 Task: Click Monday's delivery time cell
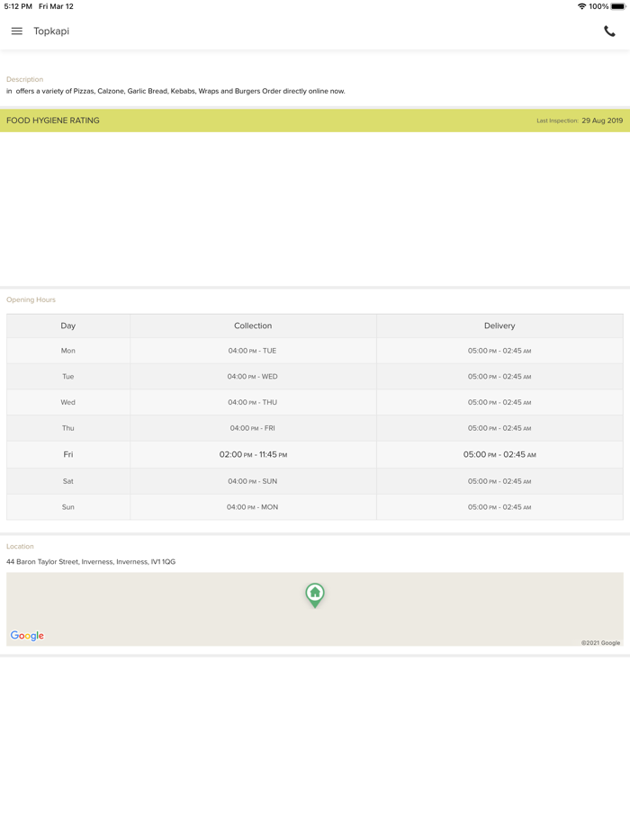point(499,351)
